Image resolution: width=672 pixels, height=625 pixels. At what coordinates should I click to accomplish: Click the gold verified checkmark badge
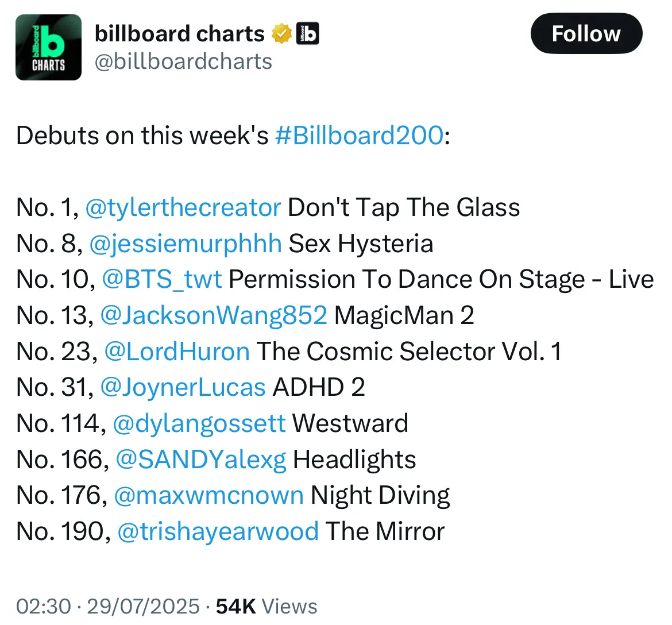[x=281, y=34]
